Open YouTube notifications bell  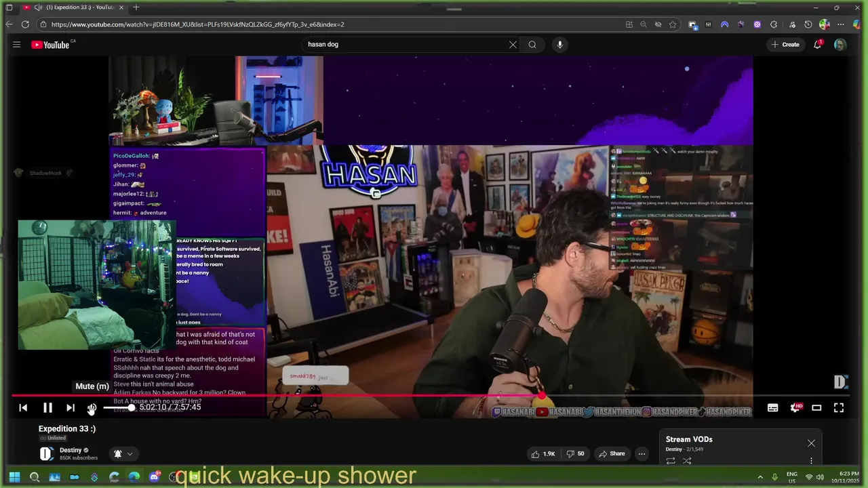(818, 45)
